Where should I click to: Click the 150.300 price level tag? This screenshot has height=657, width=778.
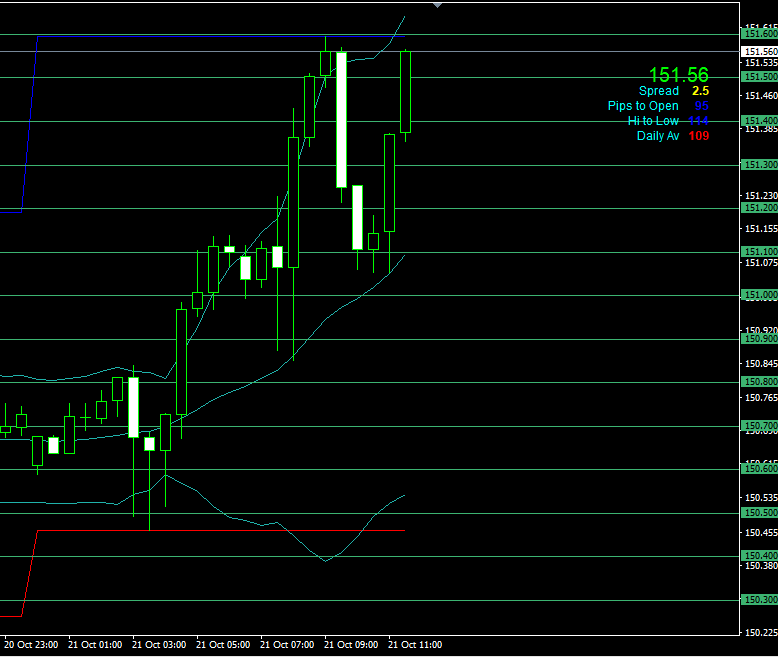coord(759,600)
